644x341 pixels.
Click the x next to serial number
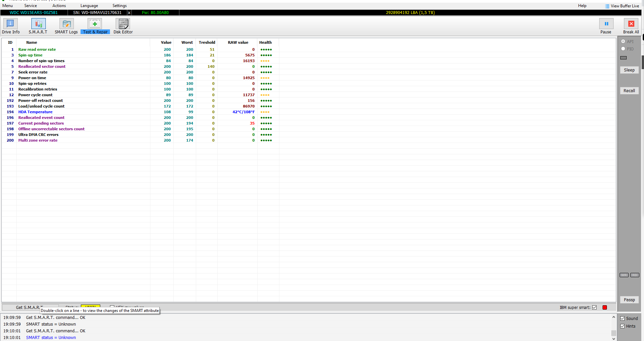tap(129, 13)
